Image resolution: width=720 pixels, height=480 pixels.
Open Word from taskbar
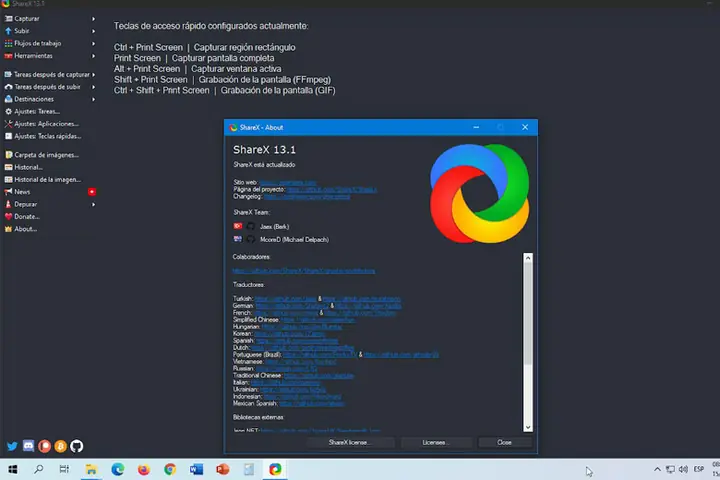tap(196, 469)
